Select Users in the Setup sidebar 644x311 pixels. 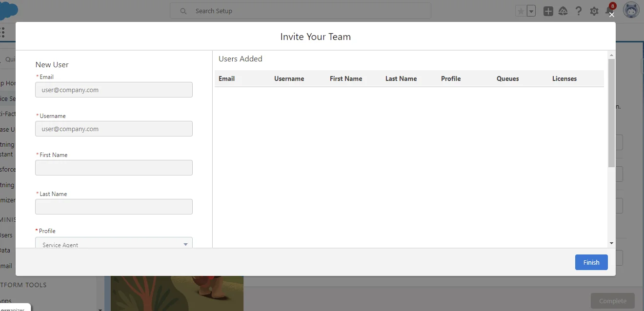tap(5, 235)
